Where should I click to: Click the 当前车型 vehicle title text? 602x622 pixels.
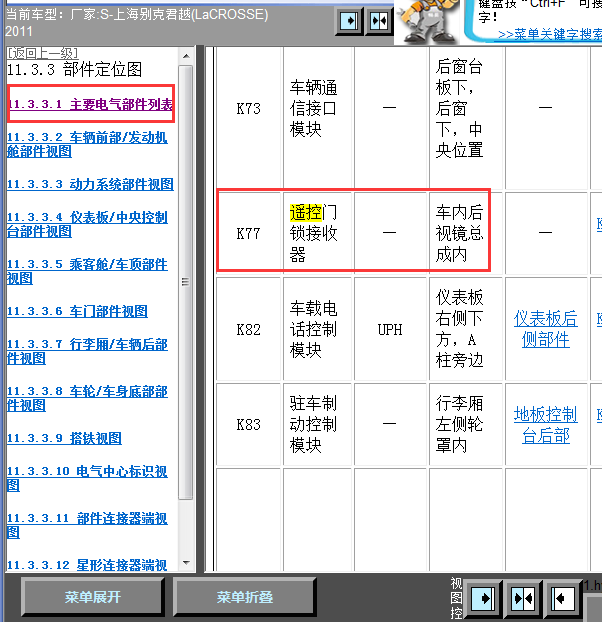(137, 23)
